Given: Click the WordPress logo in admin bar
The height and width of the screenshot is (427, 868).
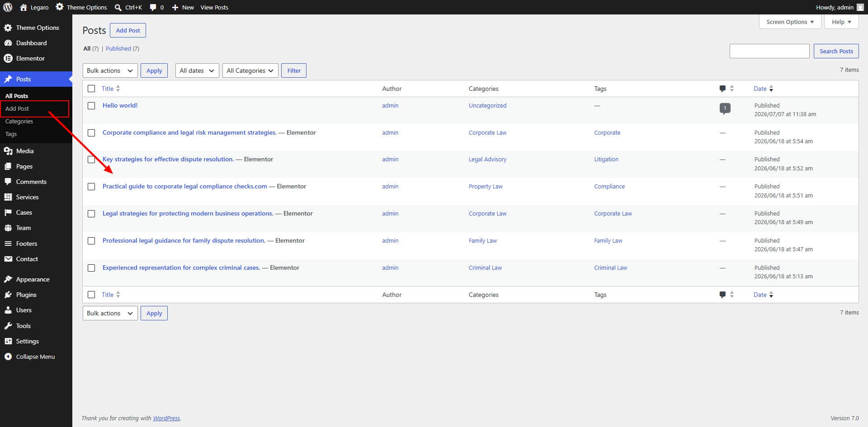Looking at the screenshot, I should click(x=8, y=7).
